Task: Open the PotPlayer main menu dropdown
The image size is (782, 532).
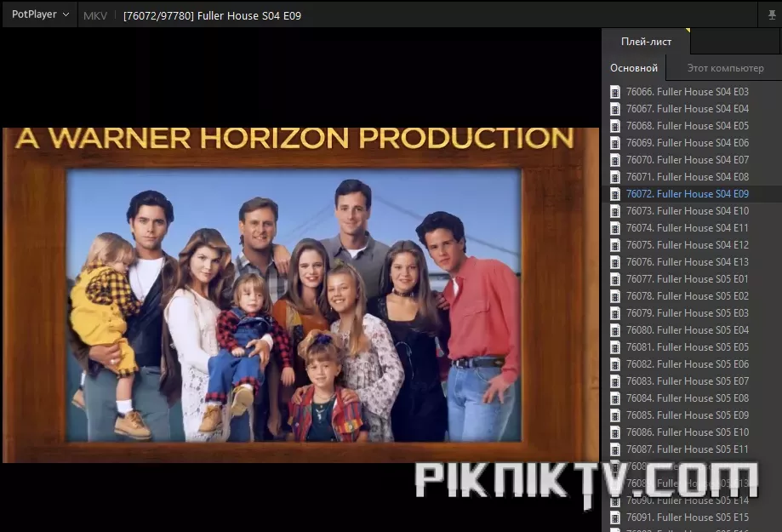Action: click(x=40, y=14)
